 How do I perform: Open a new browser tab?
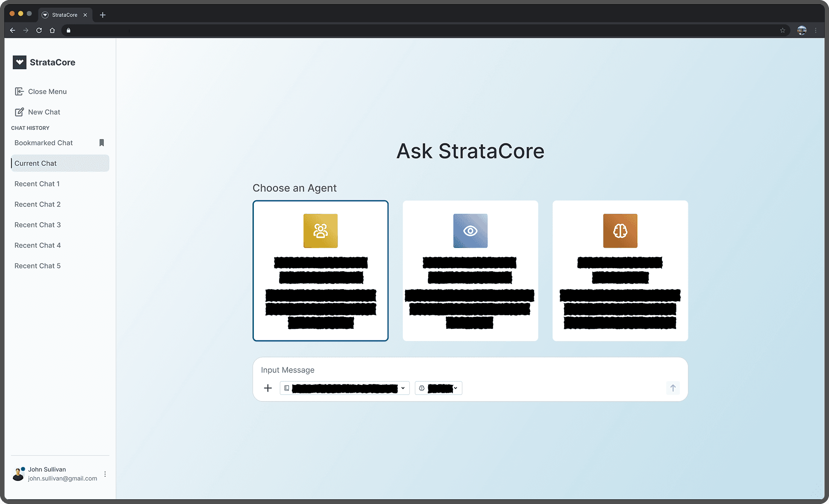pos(103,15)
